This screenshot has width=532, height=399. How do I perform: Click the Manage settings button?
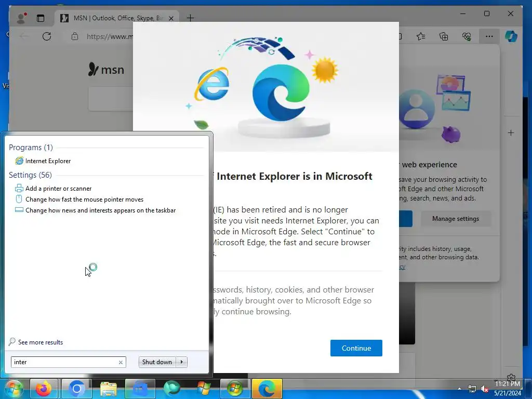tap(456, 219)
